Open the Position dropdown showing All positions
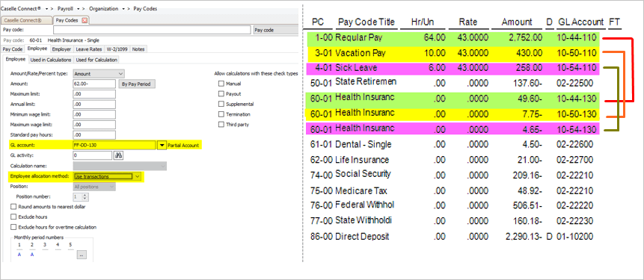Viewport: 644px width, 280px height. (94, 187)
